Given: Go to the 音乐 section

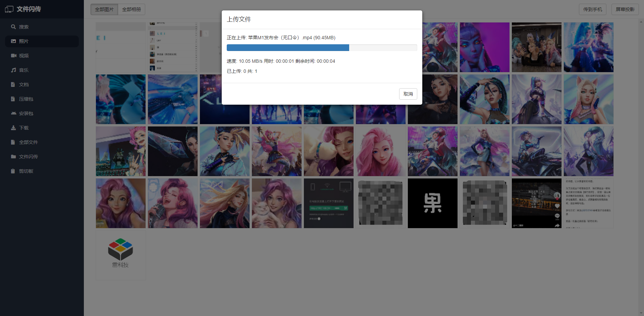Looking at the screenshot, I should pos(42,70).
